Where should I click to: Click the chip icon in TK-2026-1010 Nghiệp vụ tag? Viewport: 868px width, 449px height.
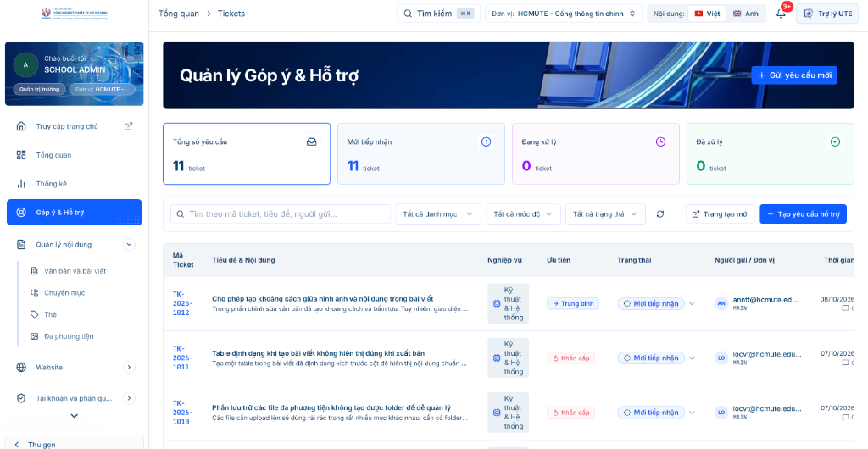click(497, 413)
